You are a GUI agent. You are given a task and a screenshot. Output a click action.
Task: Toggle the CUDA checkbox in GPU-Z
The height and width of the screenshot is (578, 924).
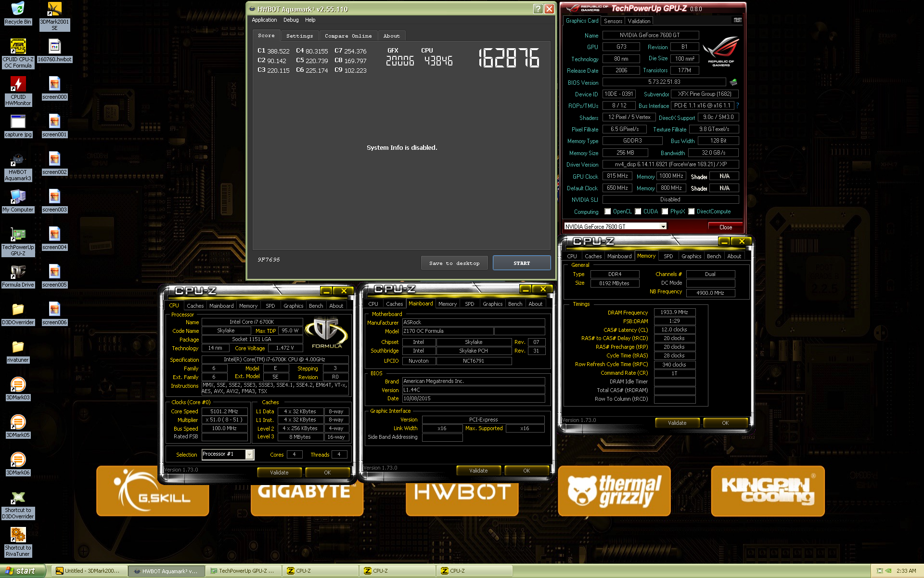638,211
